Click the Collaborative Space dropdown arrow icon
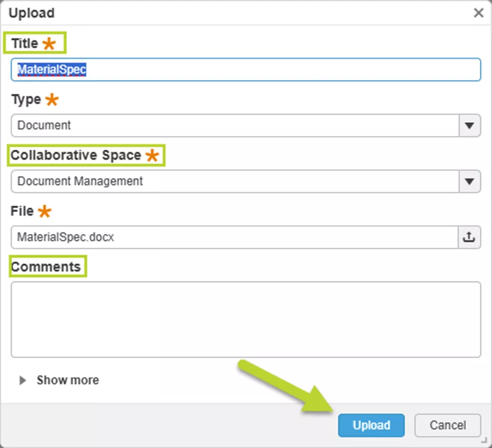The height and width of the screenshot is (448, 492). pyautogui.click(x=469, y=181)
